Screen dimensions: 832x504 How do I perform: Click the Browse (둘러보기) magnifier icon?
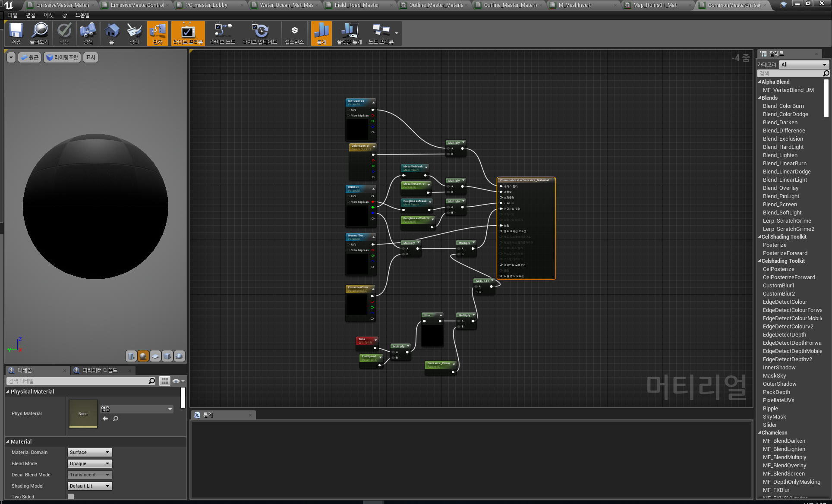pyautogui.click(x=39, y=33)
